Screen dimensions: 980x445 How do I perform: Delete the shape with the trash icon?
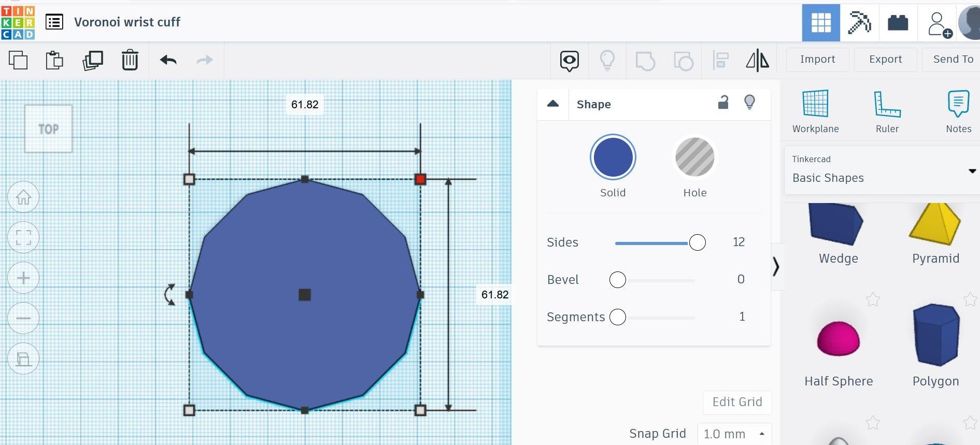(x=130, y=60)
